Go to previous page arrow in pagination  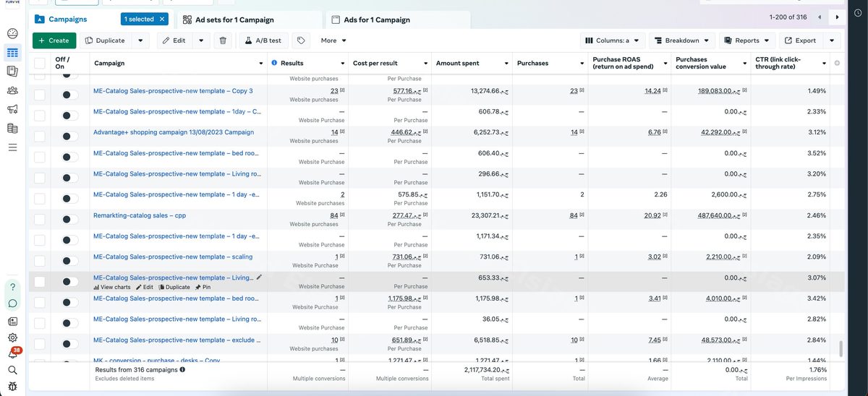click(x=820, y=17)
